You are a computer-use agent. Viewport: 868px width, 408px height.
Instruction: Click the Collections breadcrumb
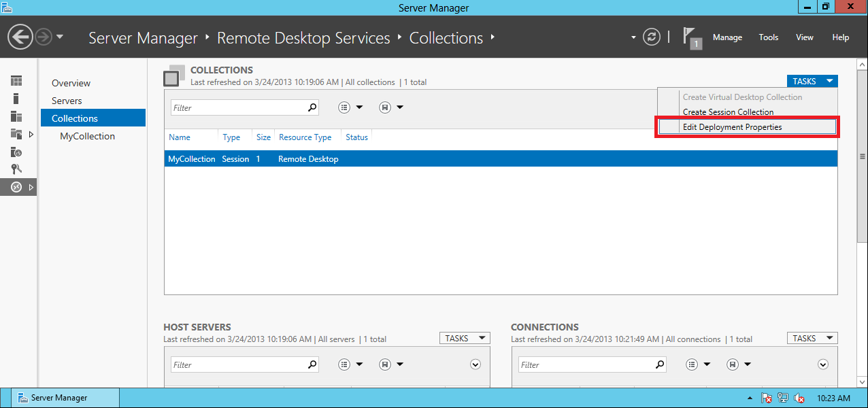point(446,38)
